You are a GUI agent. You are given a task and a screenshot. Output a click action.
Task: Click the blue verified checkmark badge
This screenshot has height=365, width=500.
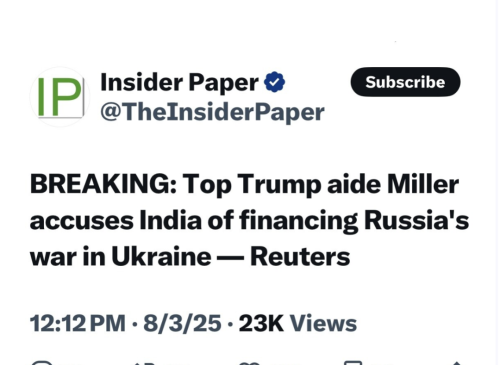pyautogui.click(x=274, y=82)
